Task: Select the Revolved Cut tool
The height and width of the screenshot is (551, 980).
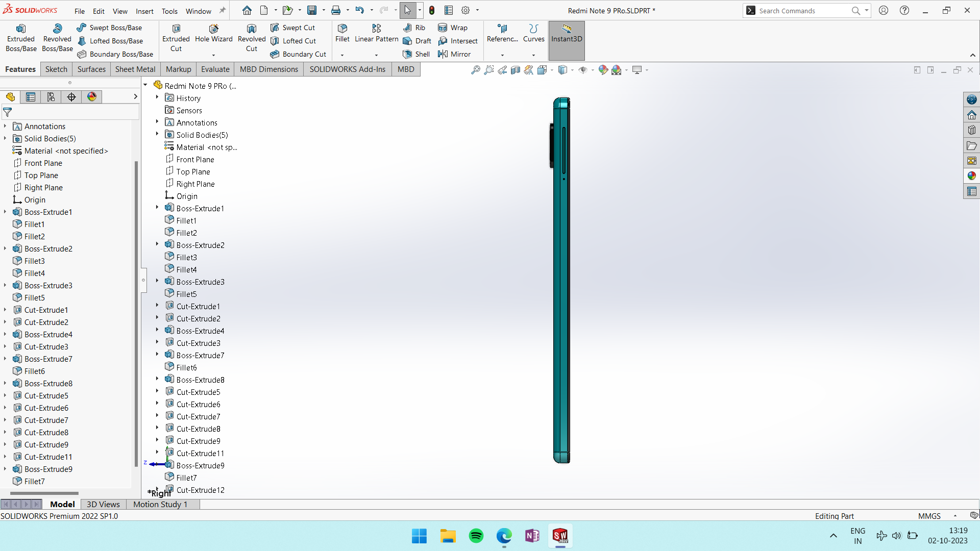Action: pos(252,38)
